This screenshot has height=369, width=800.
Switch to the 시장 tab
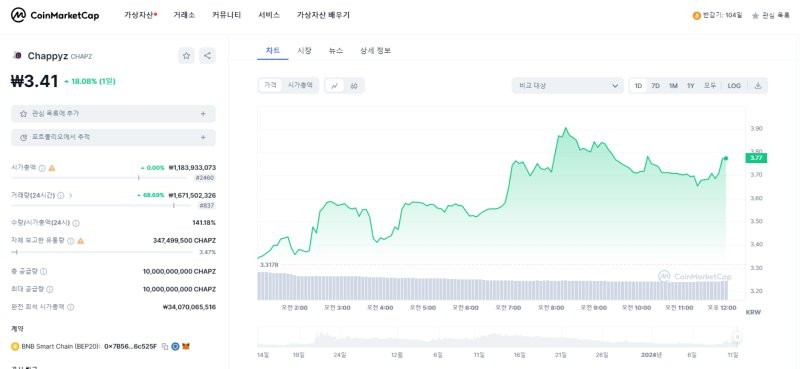tap(305, 51)
